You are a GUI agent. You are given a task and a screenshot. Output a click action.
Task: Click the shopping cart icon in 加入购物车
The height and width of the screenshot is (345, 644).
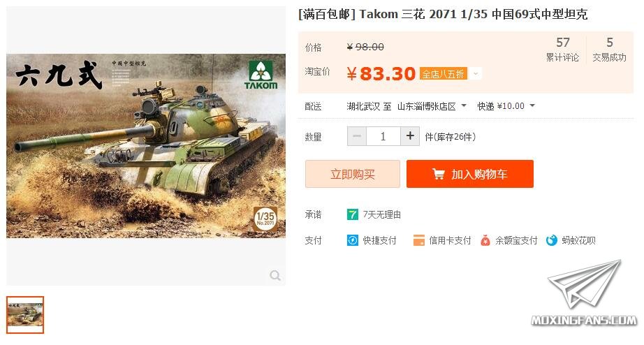(438, 174)
